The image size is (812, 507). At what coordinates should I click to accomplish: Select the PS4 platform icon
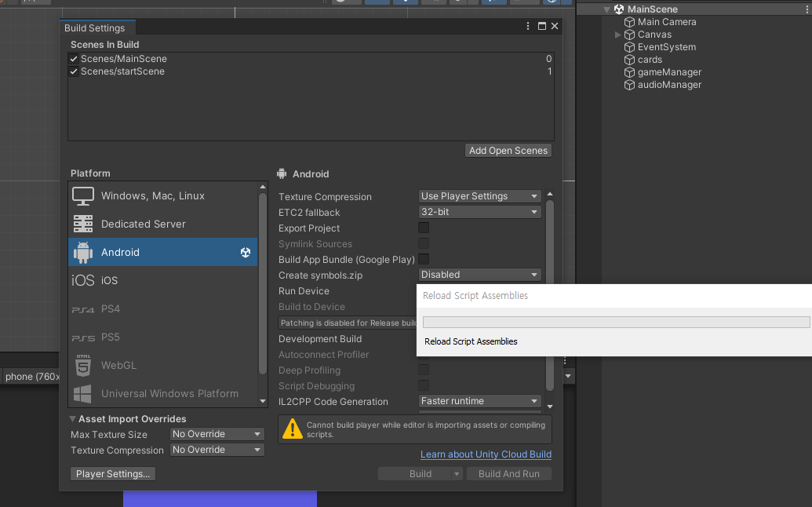click(x=83, y=309)
